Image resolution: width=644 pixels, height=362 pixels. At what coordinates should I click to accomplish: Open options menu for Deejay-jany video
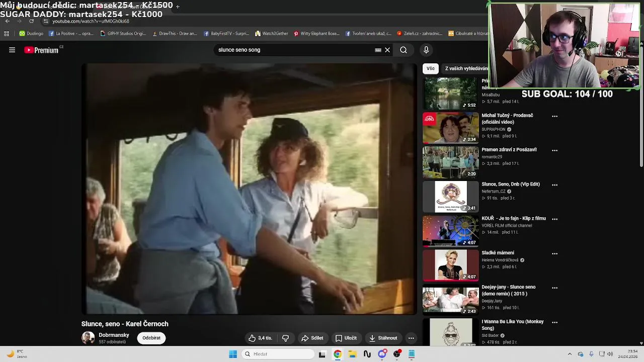(x=554, y=288)
